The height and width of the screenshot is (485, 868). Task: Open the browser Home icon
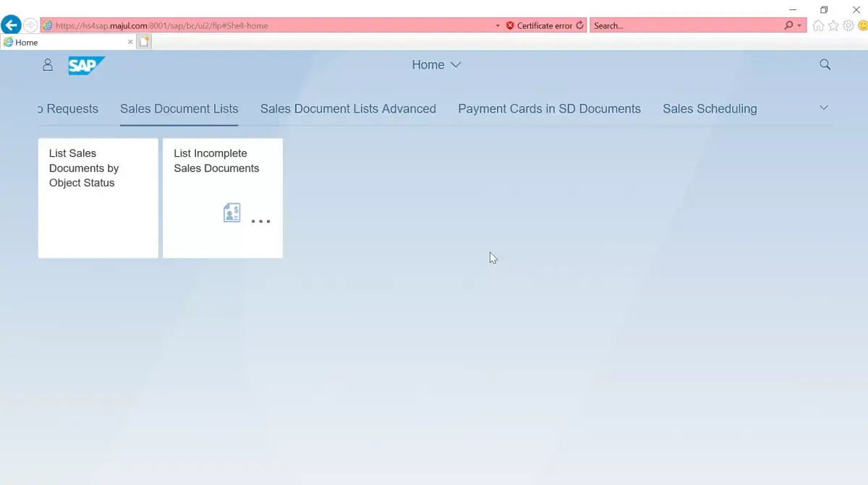click(818, 25)
